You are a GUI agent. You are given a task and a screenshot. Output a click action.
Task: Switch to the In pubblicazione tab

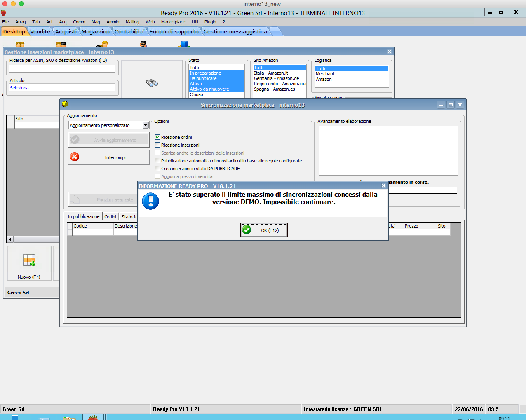click(x=84, y=216)
